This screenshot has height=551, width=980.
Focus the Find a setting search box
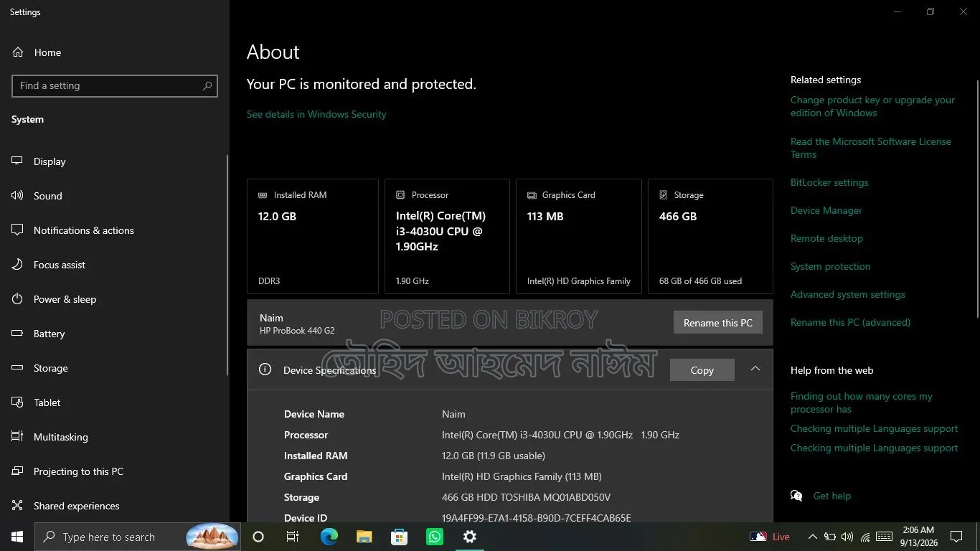pos(115,86)
